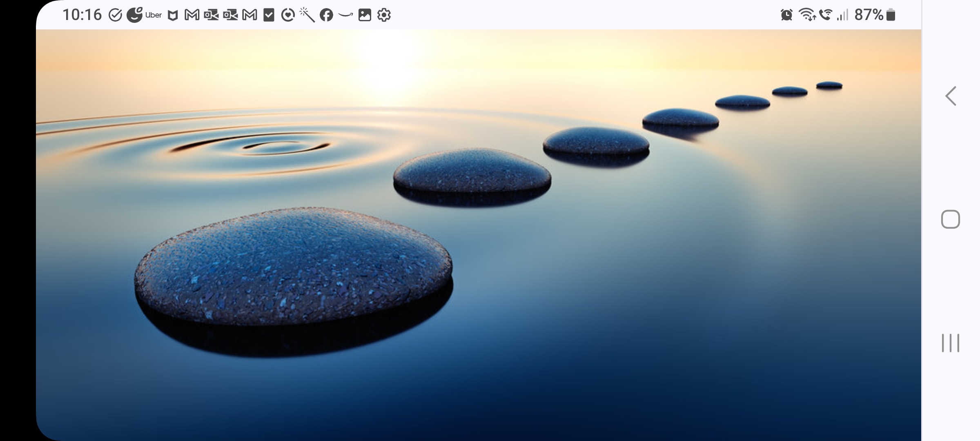Tap the square checkbox task notification icon
This screenshot has height=441, width=980.
coord(269,15)
